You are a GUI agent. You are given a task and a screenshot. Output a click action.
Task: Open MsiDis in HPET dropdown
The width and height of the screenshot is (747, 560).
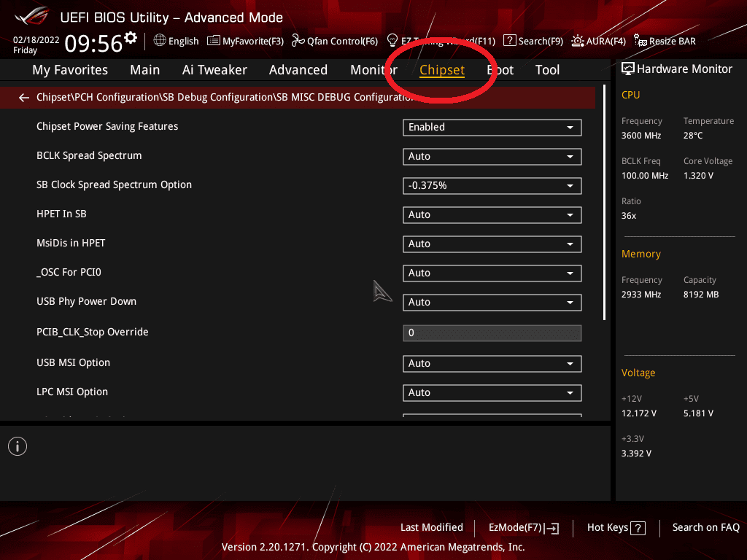(492, 244)
